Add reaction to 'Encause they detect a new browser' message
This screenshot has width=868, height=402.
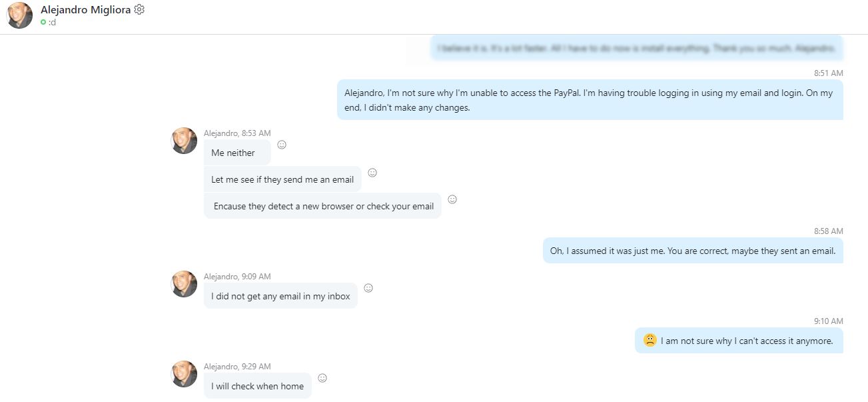click(452, 199)
